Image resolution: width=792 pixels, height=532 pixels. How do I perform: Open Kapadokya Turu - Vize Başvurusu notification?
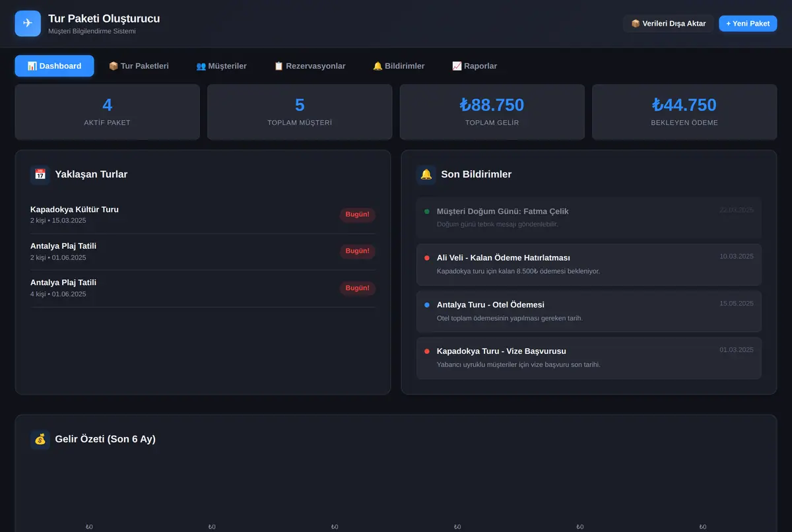click(x=589, y=358)
